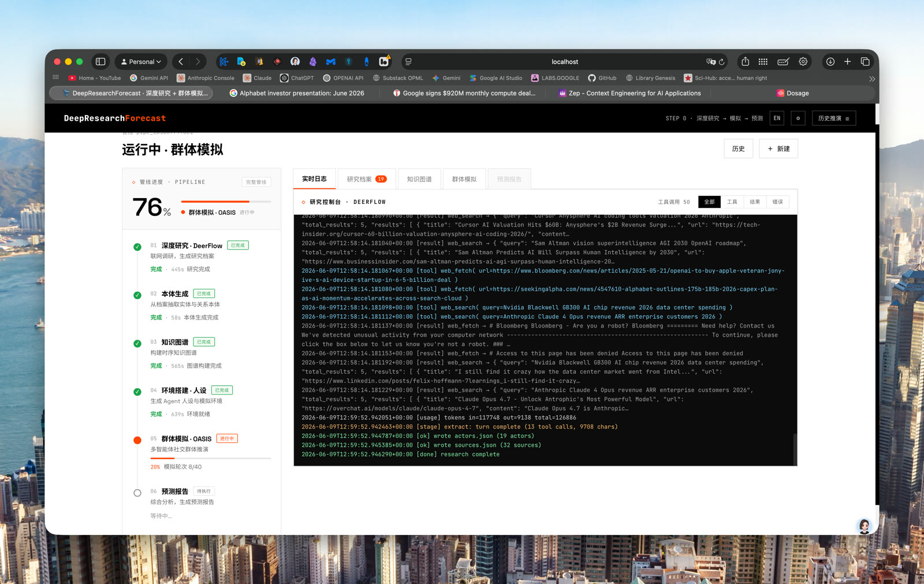Screen dimensions: 924x584
Task: Click the overall pipeline progress bar
Action: (226, 202)
